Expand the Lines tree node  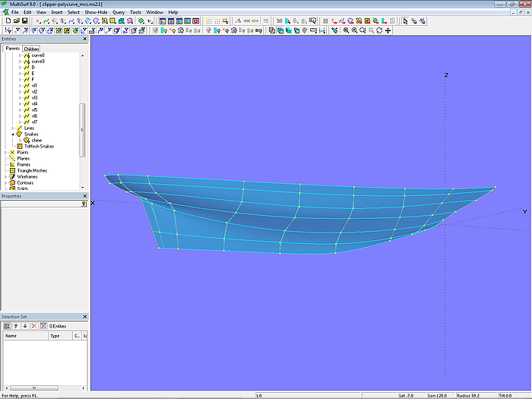(x=13, y=128)
